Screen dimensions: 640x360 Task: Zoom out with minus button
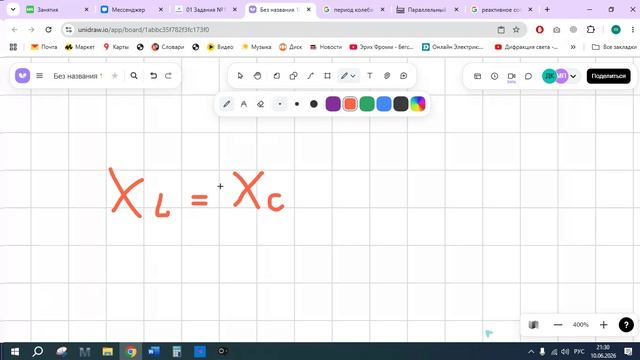click(558, 325)
